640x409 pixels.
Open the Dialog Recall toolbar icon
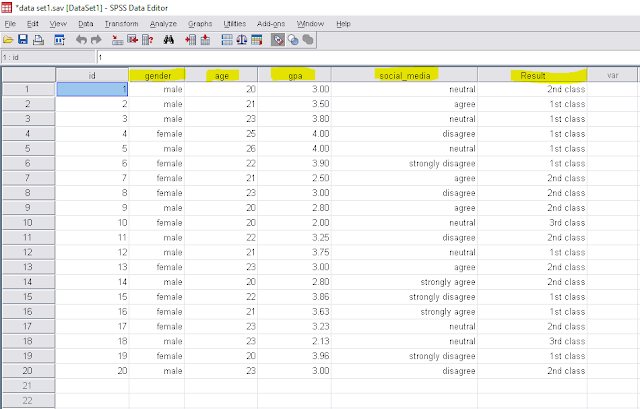[x=60, y=40]
